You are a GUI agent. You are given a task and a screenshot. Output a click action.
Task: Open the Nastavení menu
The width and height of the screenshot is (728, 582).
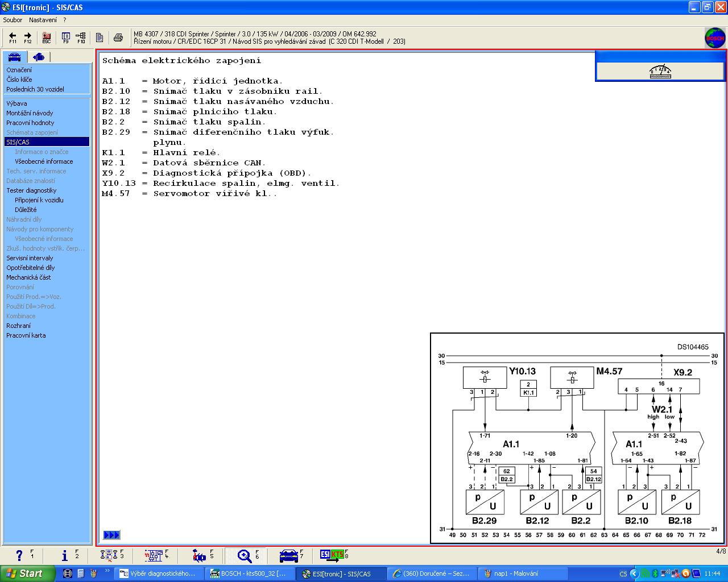[x=43, y=20]
